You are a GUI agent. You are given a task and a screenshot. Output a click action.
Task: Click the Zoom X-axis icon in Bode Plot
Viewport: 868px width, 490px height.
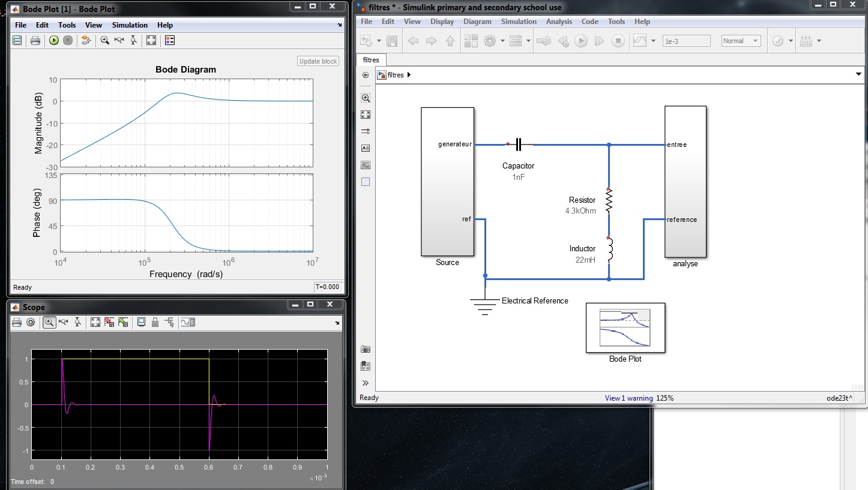[x=119, y=40]
